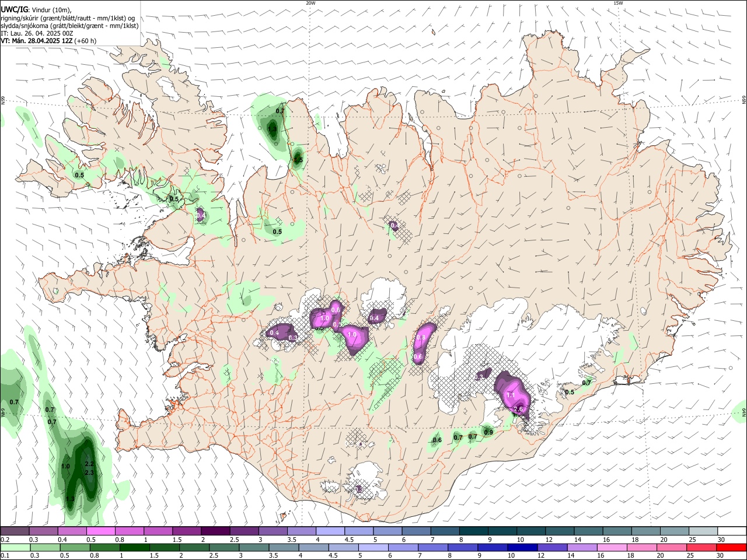The width and height of the screenshot is (747, 560).
Task: Select the 0.8 value in the central purple streak
Action: click(420, 338)
